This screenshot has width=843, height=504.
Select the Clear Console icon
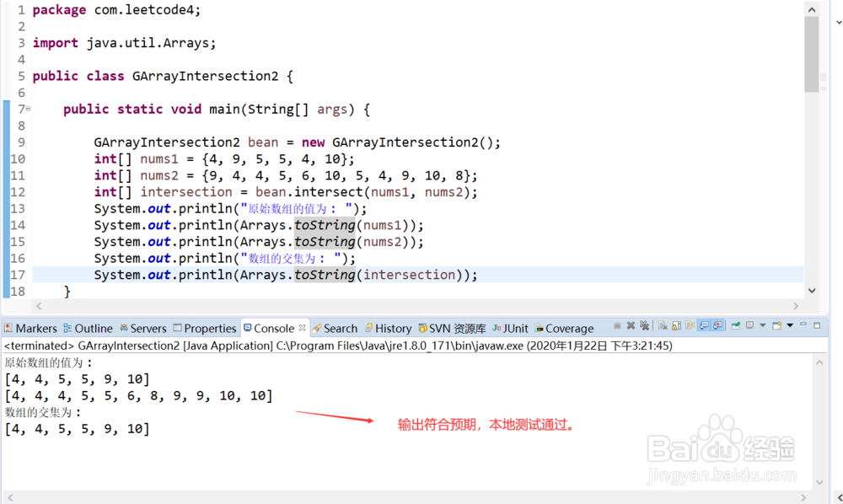coord(663,327)
